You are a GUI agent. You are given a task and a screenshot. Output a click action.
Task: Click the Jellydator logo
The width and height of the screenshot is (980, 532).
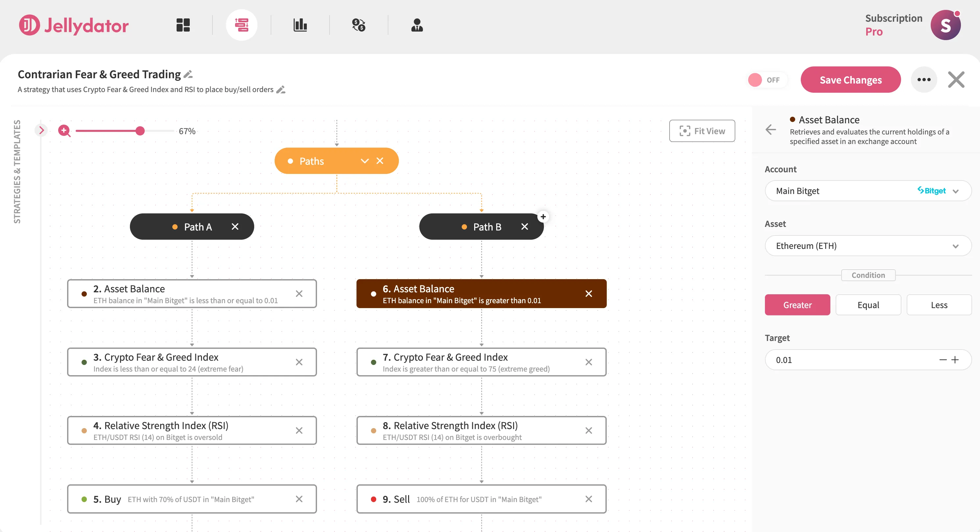pos(74,25)
